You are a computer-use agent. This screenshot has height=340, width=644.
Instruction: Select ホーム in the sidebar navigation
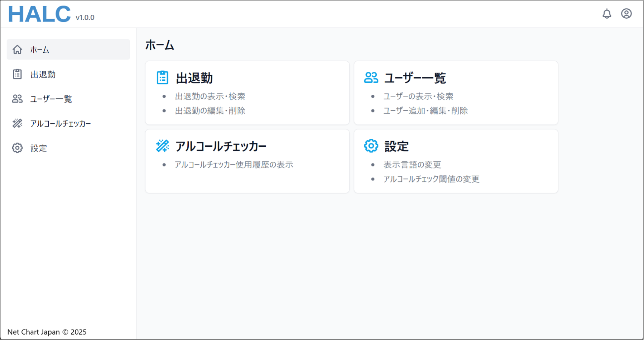coord(39,50)
